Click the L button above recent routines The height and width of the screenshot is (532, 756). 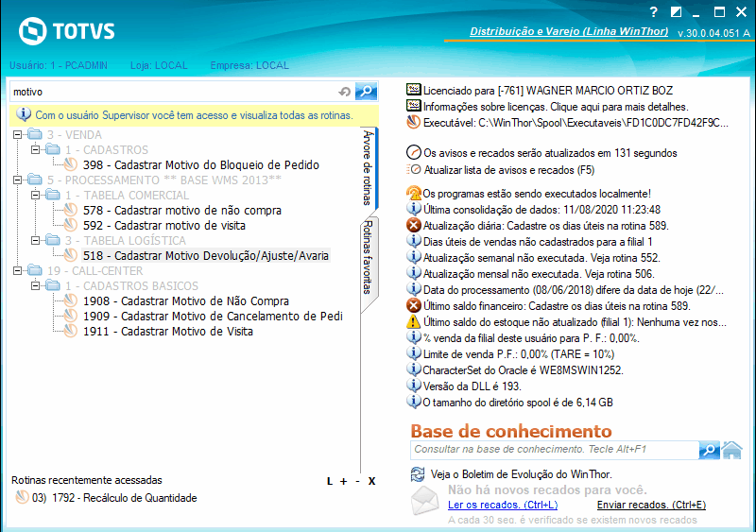pyautogui.click(x=330, y=481)
